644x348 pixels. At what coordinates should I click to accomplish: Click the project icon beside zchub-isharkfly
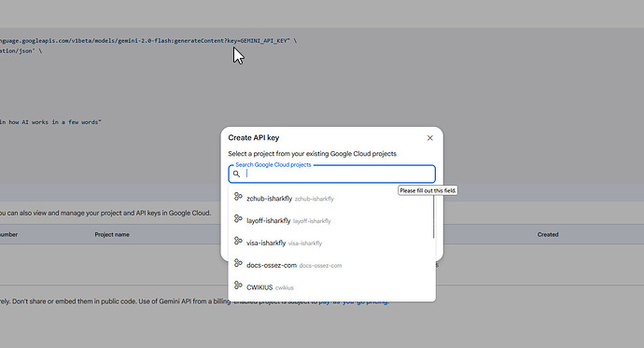coord(238,197)
